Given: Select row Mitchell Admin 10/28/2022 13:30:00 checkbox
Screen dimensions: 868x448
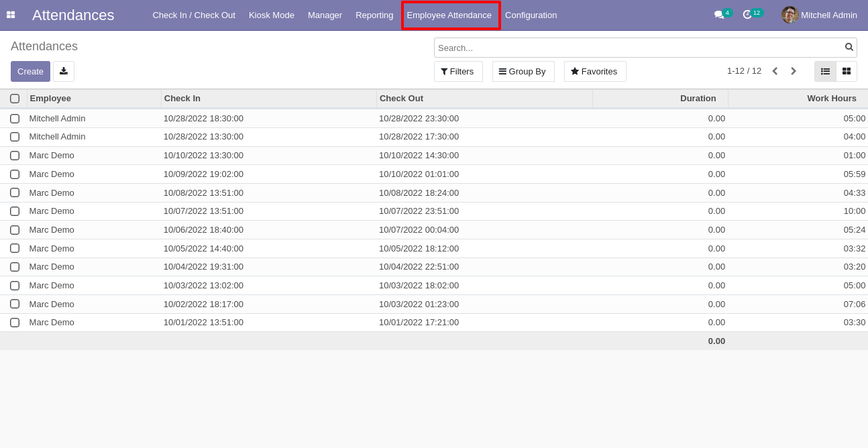Looking at the screenshot, I should 15,137.
